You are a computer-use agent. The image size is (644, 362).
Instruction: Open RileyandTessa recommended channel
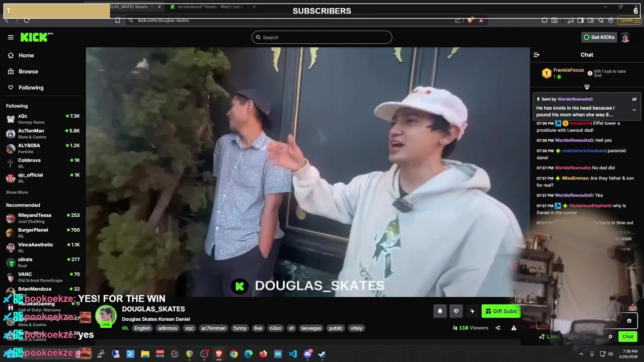click(x=43, y=218)
